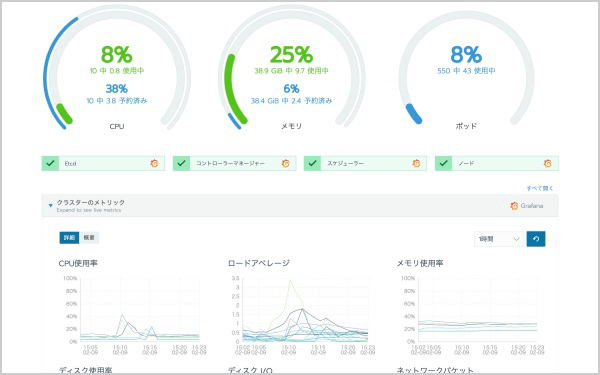
Task: Switch metrics view to 詳細
Action: (69, 238)
